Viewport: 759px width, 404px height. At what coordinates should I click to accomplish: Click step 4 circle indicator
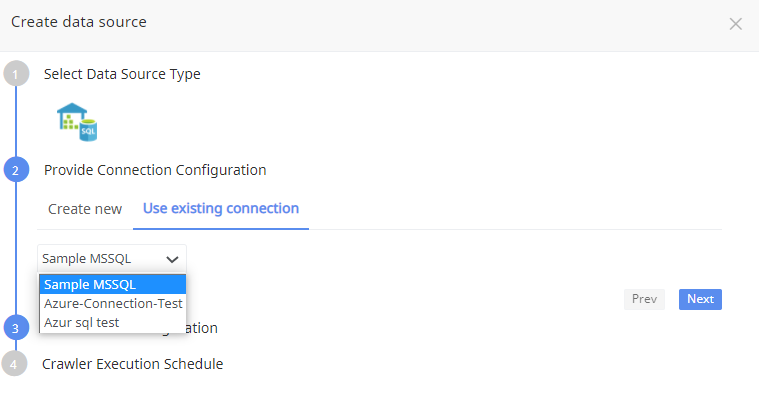(x=15, y=363)
